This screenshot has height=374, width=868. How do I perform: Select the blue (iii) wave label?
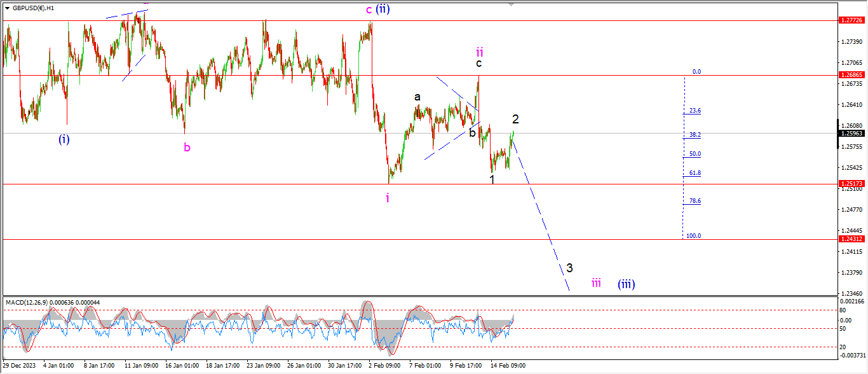click(626, 284)
